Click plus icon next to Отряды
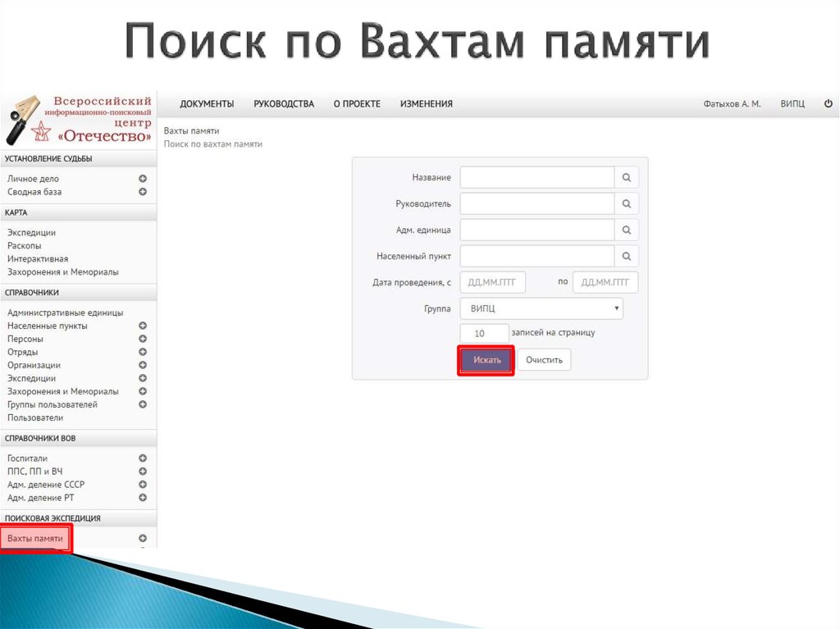Viewport: 840px width, 629px height. click(x=144, y=352)
